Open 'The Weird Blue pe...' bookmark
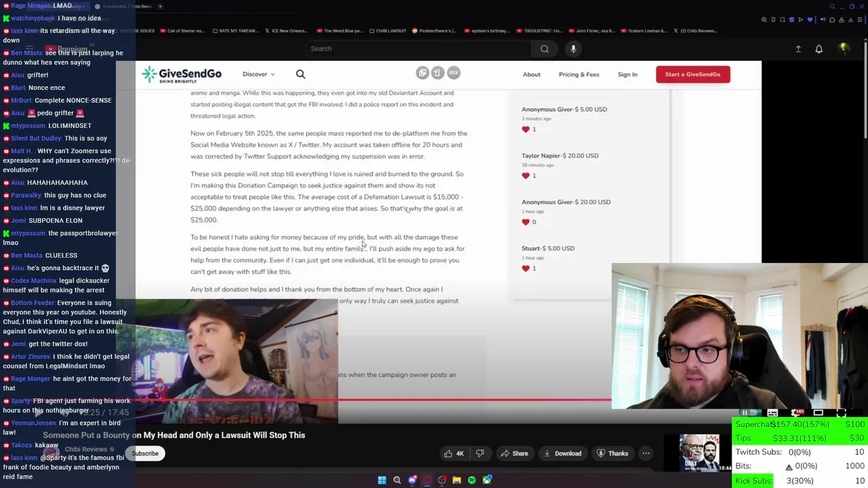Image resolution: width=868 pixels, height=488 pixels. (x=339, y=30)
